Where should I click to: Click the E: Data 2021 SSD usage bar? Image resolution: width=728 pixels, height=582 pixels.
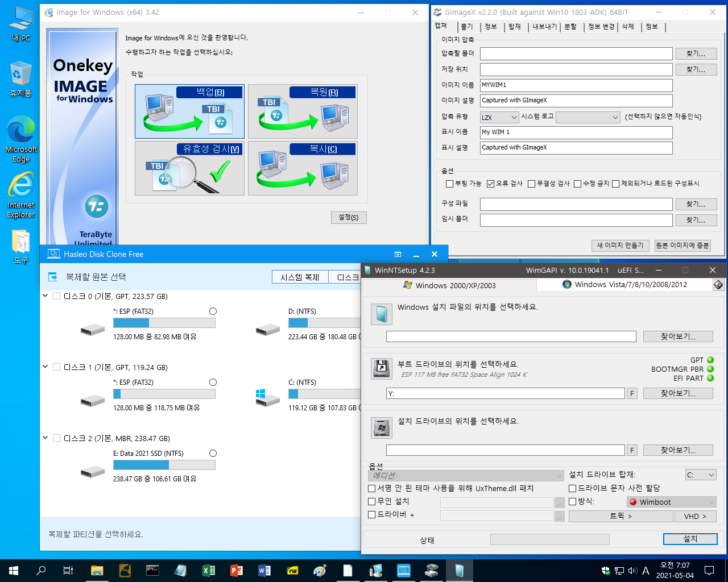[164, 465]
